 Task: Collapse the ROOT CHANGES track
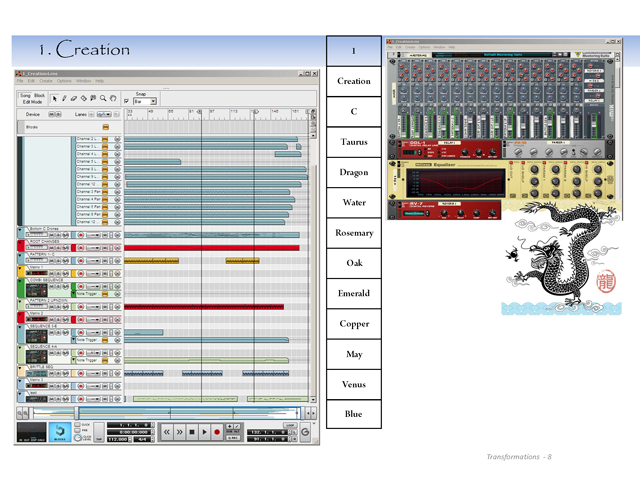pyautogui.click(x=20, y=242)
